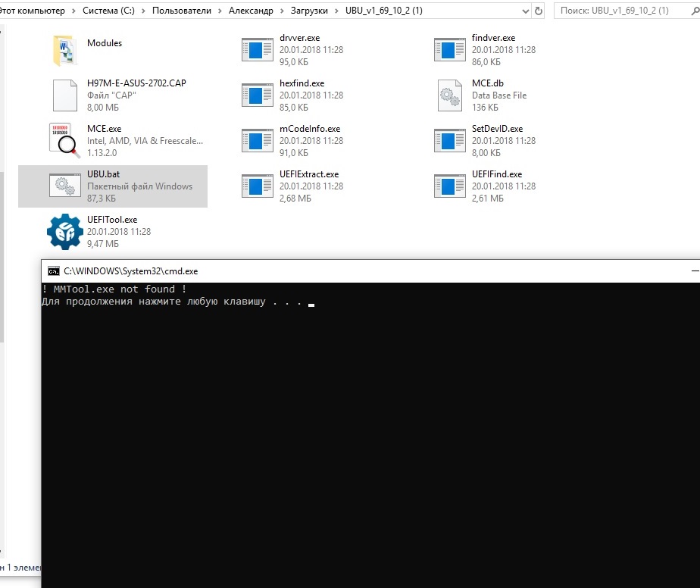Select the mCodeInfo.exe program icon
The image size is (700, 588).
click(x=257, y=141)
